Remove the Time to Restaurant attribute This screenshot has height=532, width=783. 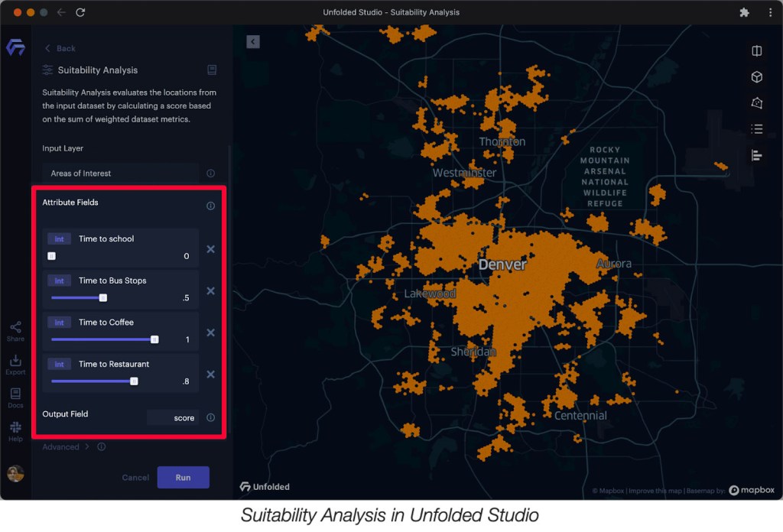[x=211, y=375]
